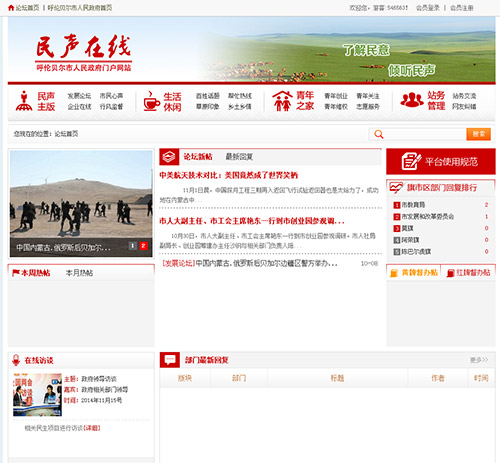The width and height of the screenshot is (500, 463).
Task: Open the headline starting 市人大副主任、市工会主席
Action: 252,221
